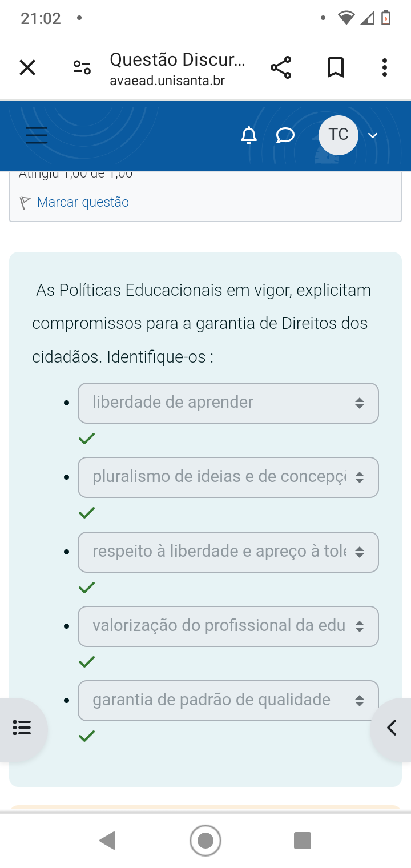
Task: Open notifications bell
Action: [249, 135]
